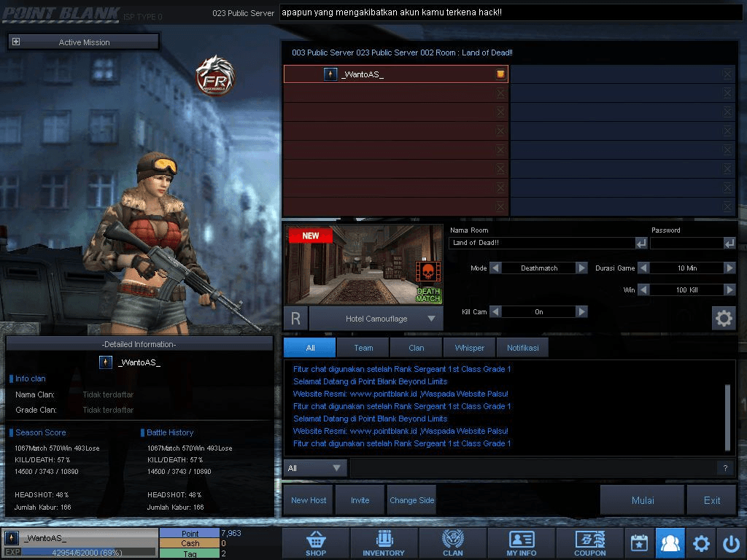Confirm password with enter icon

729,244
